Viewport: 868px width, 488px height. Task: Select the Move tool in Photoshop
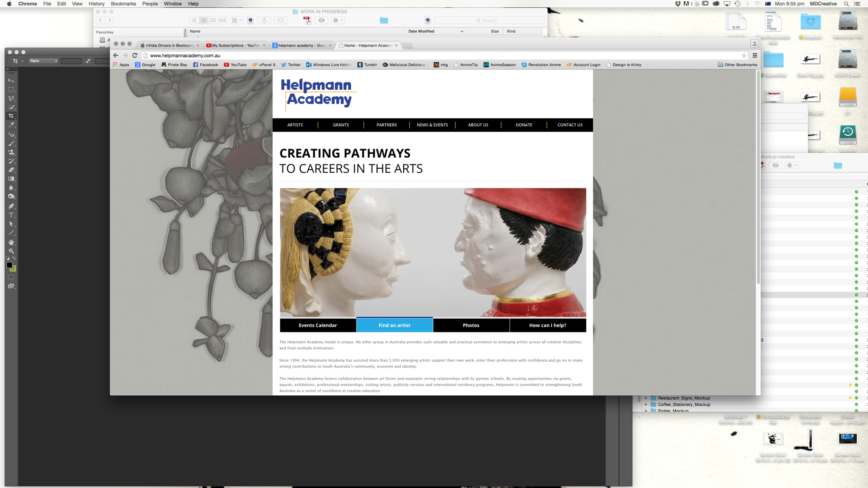tap(11, 80)
